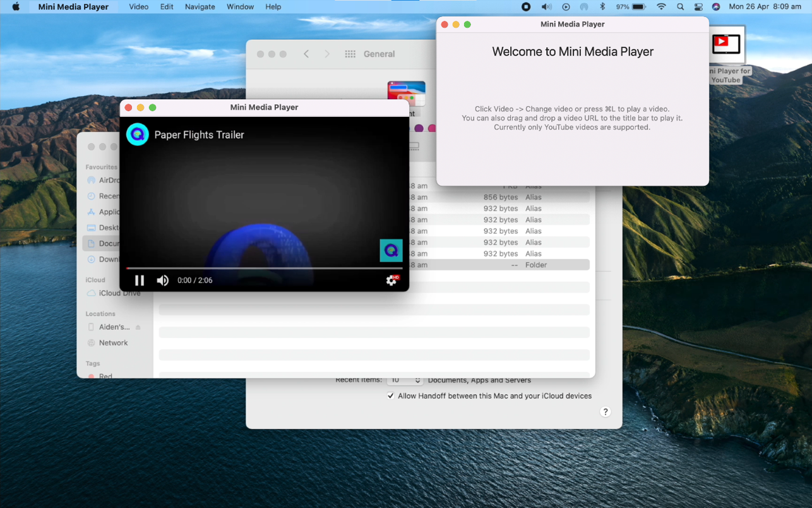Select Downloads in Finder sidebar
Image resolution: width=812 pixels, height=508 pixels.
(103, 259)
